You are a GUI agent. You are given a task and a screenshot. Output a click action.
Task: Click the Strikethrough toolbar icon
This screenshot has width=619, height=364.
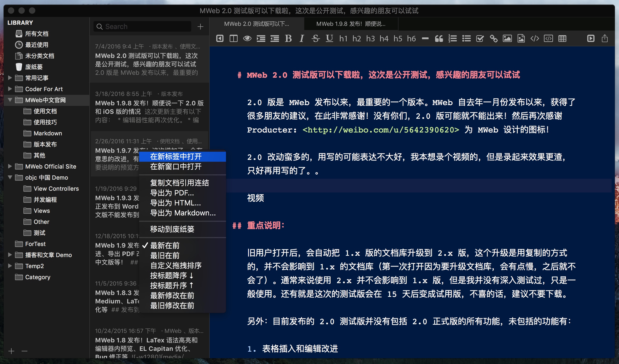pyautogui.click(x=316, y=39)
